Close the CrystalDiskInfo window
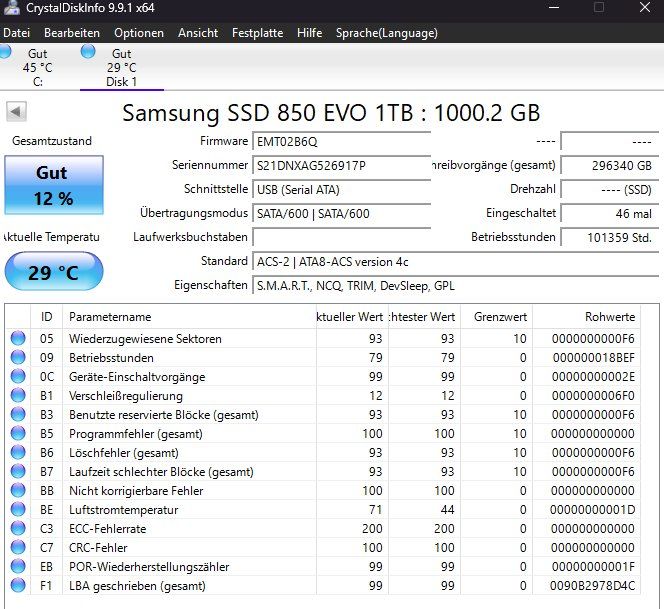The height and width of the screenshot is (609, 664). pyautogui.click(x=645, y=7)
